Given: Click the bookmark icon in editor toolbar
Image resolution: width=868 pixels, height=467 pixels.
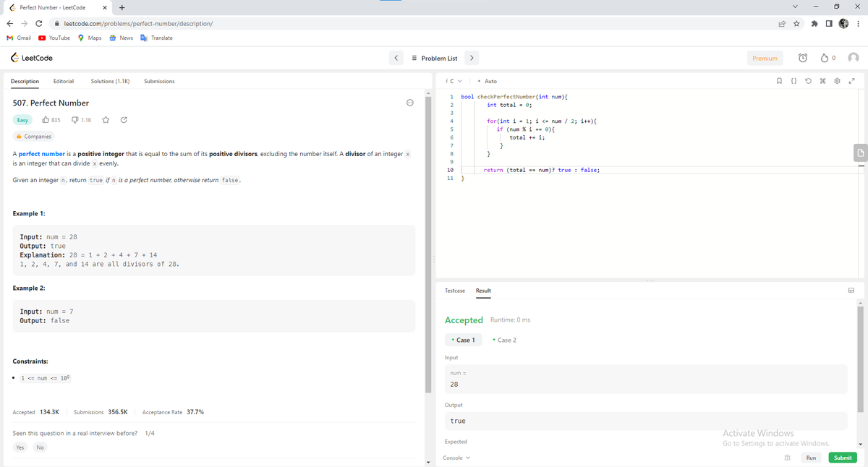Looking at the screenshot, I should [778, 81].
